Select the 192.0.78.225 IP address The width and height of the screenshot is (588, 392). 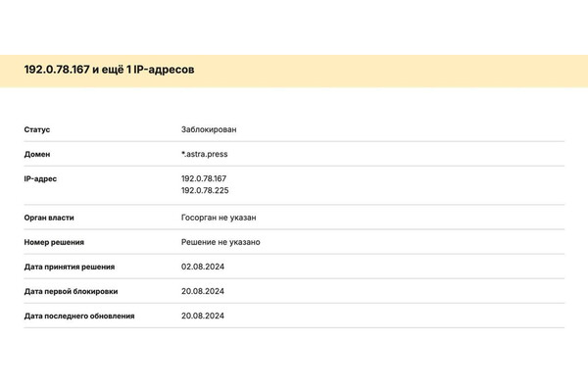204,191
